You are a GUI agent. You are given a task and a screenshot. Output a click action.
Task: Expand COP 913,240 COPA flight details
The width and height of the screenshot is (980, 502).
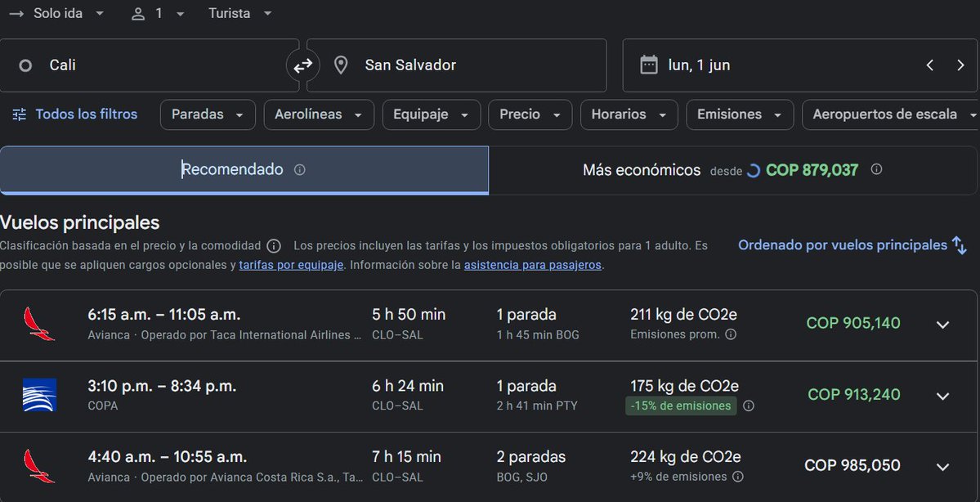942,396
